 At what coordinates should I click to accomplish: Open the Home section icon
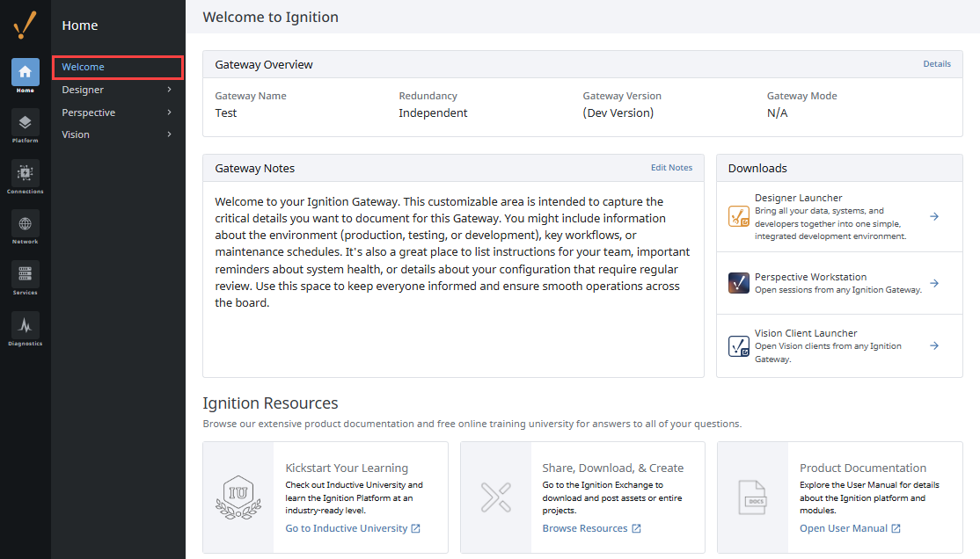coord(25,72)
